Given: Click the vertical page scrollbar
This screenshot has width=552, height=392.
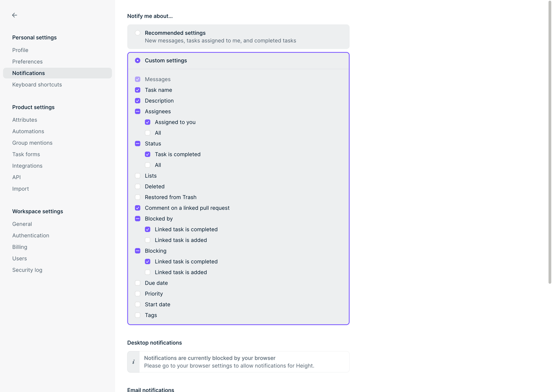Looking at the screenshot, I should 549,138.
